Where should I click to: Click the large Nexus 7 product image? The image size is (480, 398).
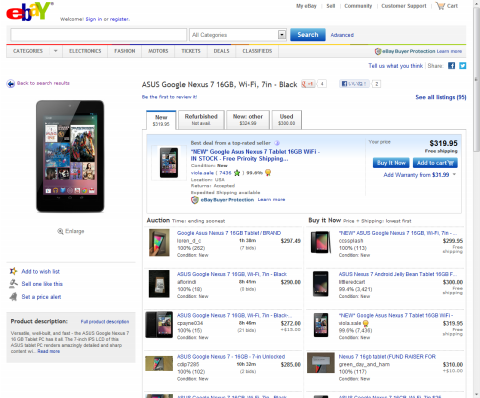point(70,156)
